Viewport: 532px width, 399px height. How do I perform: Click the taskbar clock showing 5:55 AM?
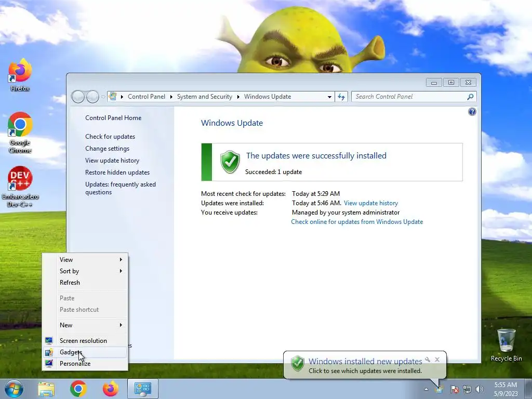506,389
